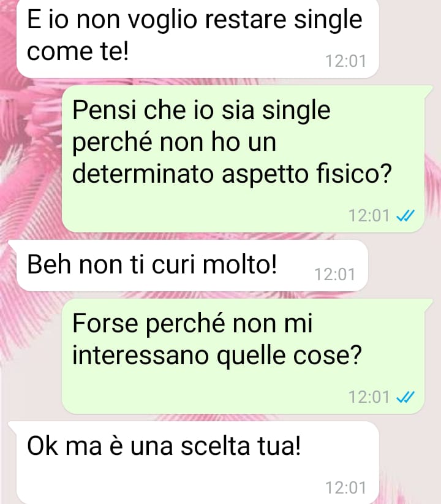The width and height of the screenshot is (441, 504).
Task: Click the timestamp of 'Ok ma è una scelta tua!'
Action: pyautogui.click(x=345, y=487)
